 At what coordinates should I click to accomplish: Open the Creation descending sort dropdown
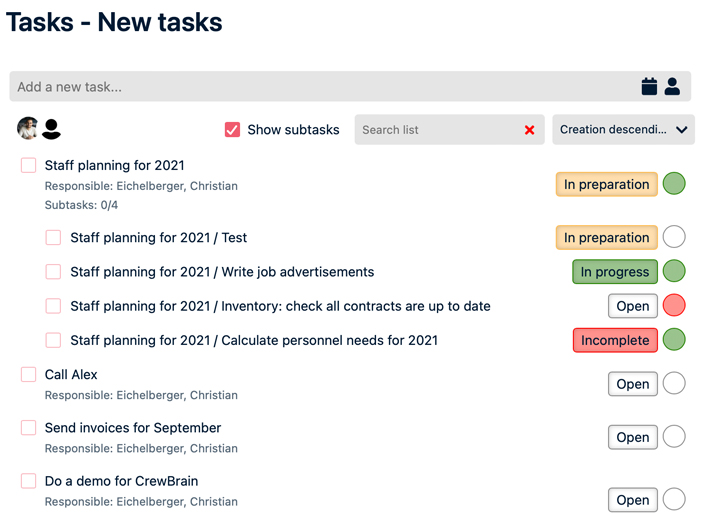623,130
